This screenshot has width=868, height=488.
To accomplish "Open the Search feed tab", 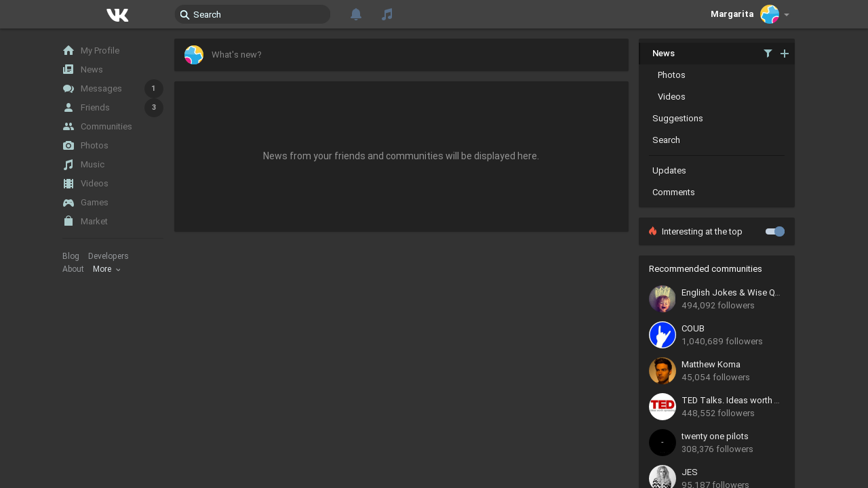I will 717,140.
